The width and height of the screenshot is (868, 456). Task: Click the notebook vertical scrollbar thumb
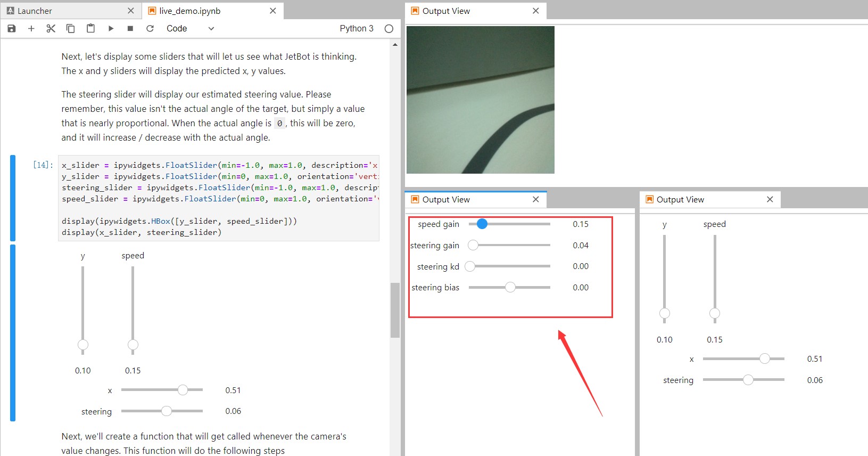point(395,310)
